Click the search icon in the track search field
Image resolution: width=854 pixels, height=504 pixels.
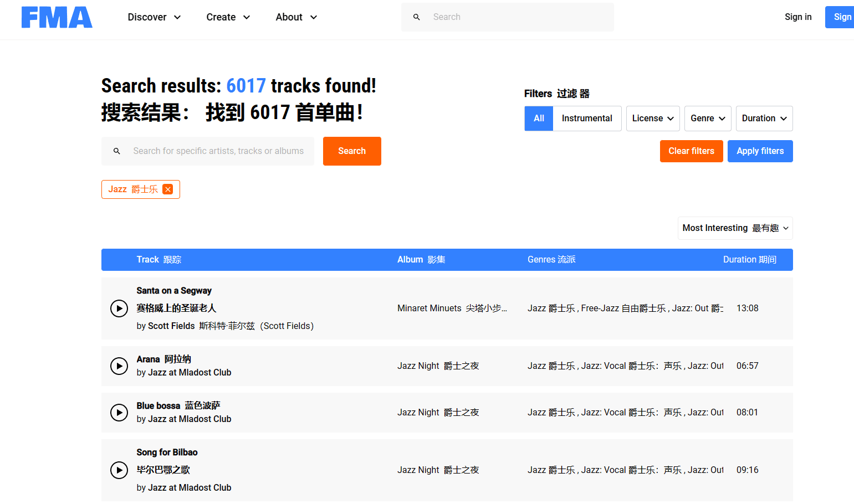point(117,151)
